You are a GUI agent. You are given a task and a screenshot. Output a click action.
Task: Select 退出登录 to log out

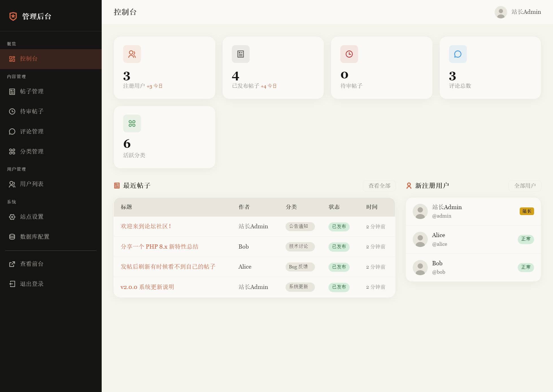click(51, 284)
